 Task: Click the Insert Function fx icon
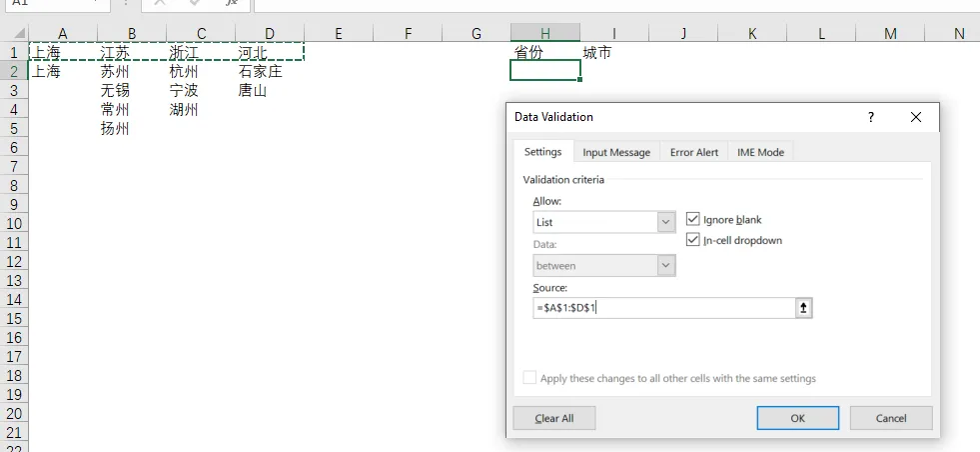coord(232,3)
